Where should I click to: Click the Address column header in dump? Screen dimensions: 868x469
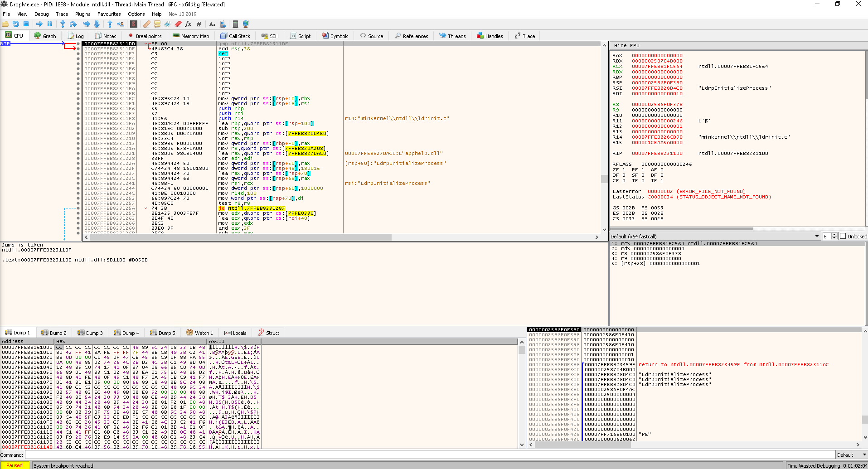click(x=28, y=341)
